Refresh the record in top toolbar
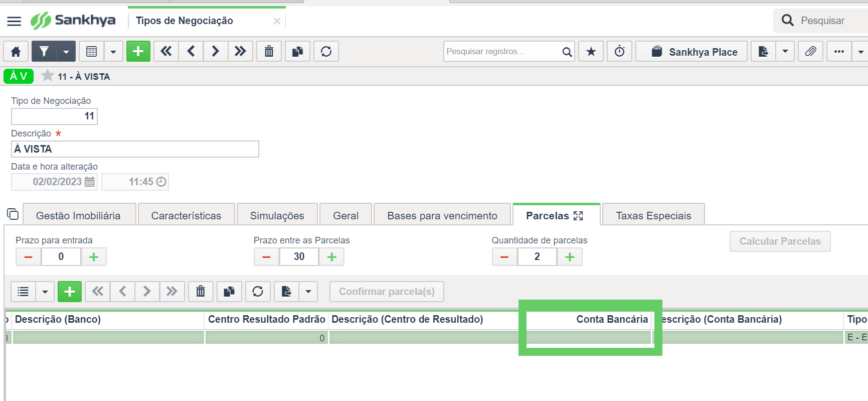Screen dimensions: 868x401 326,51
